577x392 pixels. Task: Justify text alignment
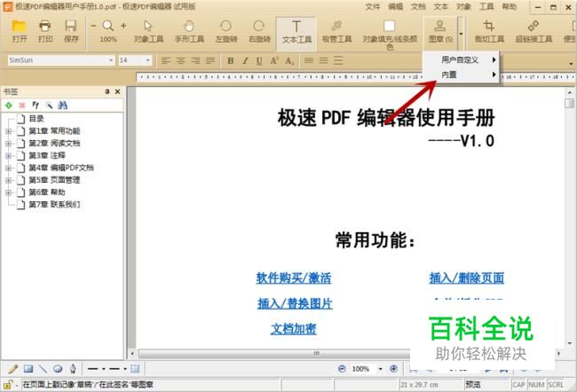pos(210,60)
